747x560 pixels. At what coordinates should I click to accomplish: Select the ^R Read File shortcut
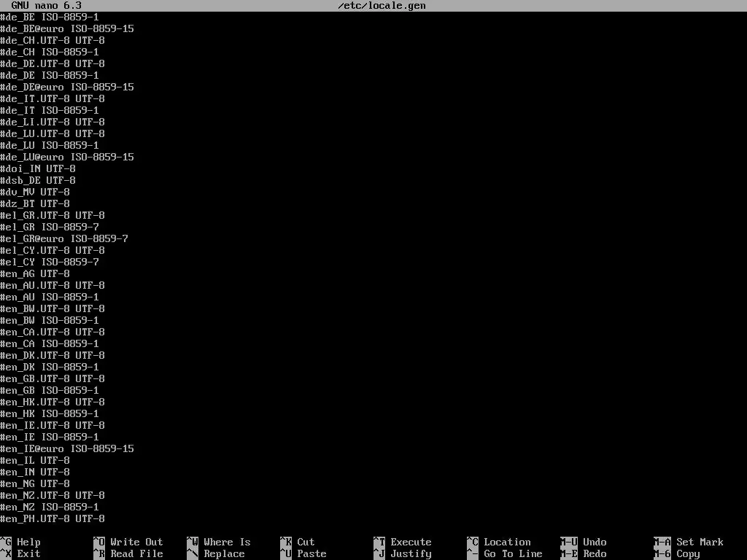pyautogui.click(x=128, y=554)
